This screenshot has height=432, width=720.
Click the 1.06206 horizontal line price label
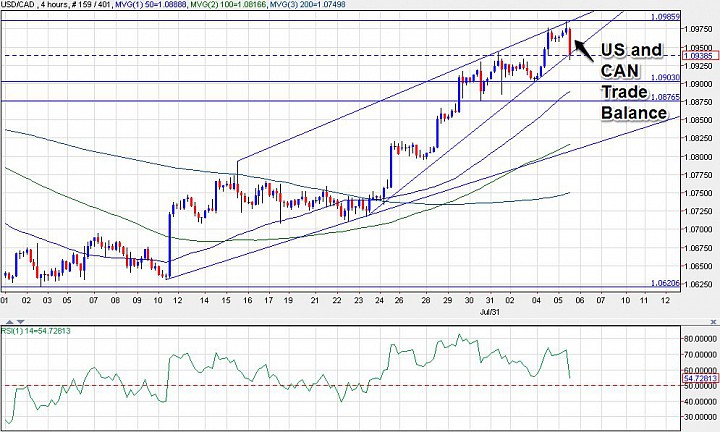coord(665,283)
